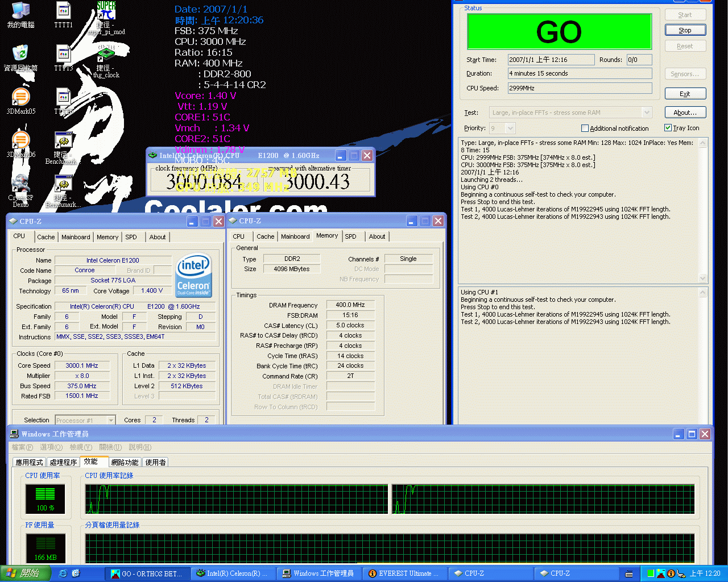Open 檔案 menu in Task Manager

(x=22, y=447)
